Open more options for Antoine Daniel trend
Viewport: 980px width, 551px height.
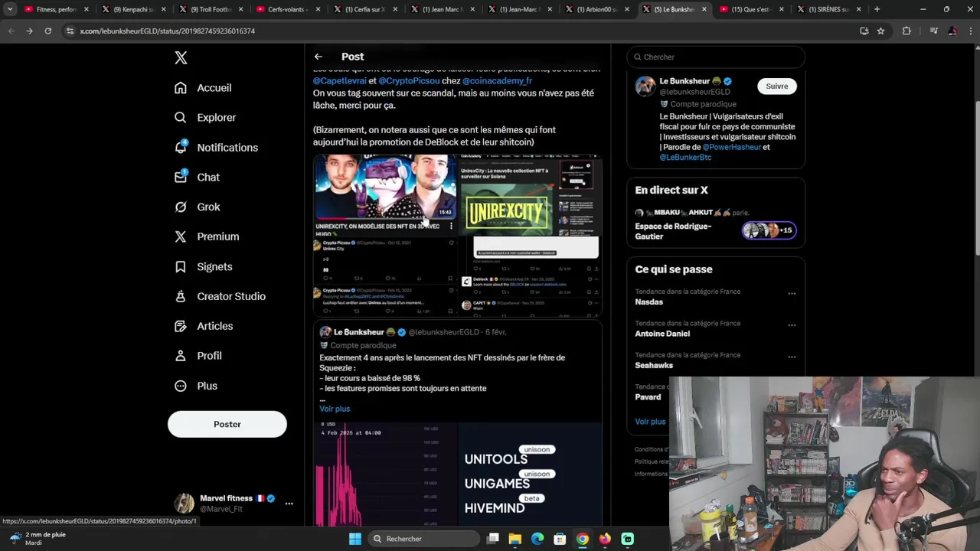pos(792,325)
